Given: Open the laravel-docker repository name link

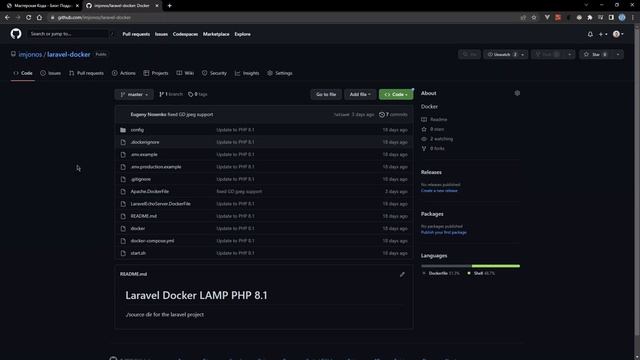Looking at the screenshot, I should tap(69, 54).
